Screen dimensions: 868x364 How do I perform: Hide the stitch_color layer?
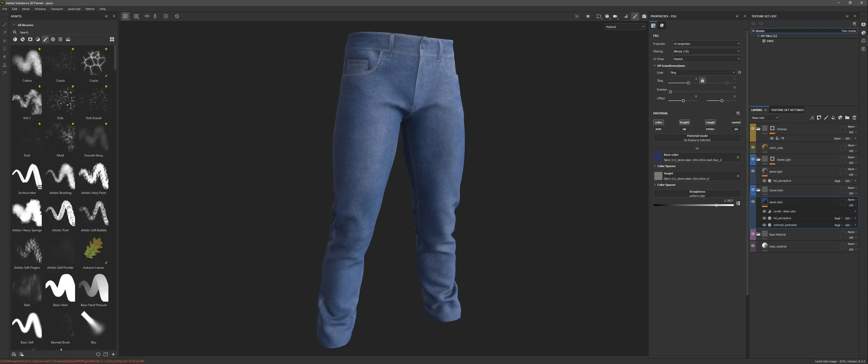753,147
